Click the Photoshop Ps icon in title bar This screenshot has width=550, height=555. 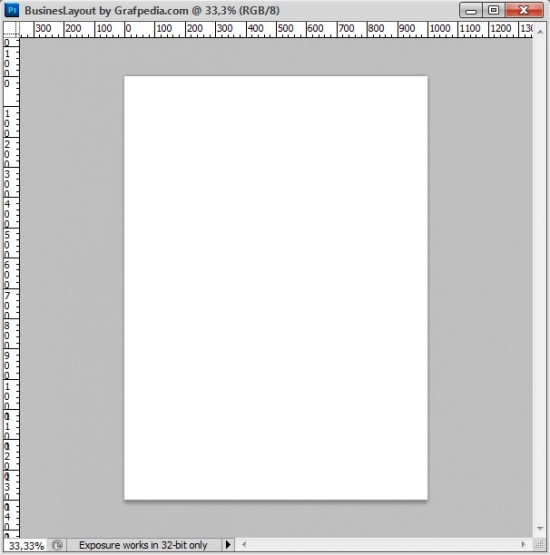click(x=12, y=10)
